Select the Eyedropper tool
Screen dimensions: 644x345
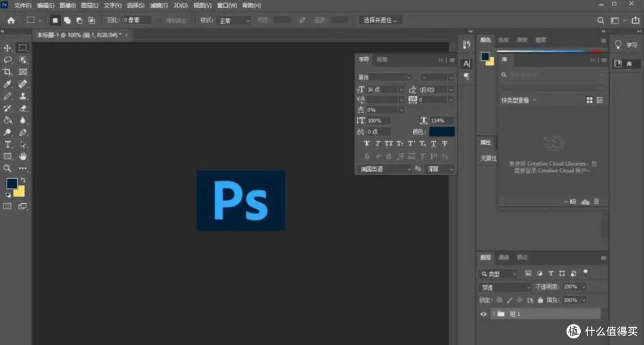(7, 84)
